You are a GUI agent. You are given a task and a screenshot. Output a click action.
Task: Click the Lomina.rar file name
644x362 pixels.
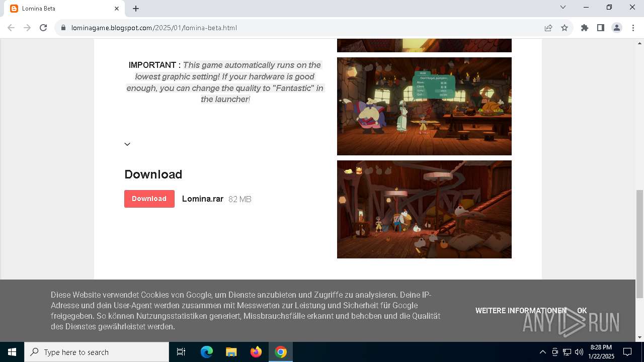point(203,199)
